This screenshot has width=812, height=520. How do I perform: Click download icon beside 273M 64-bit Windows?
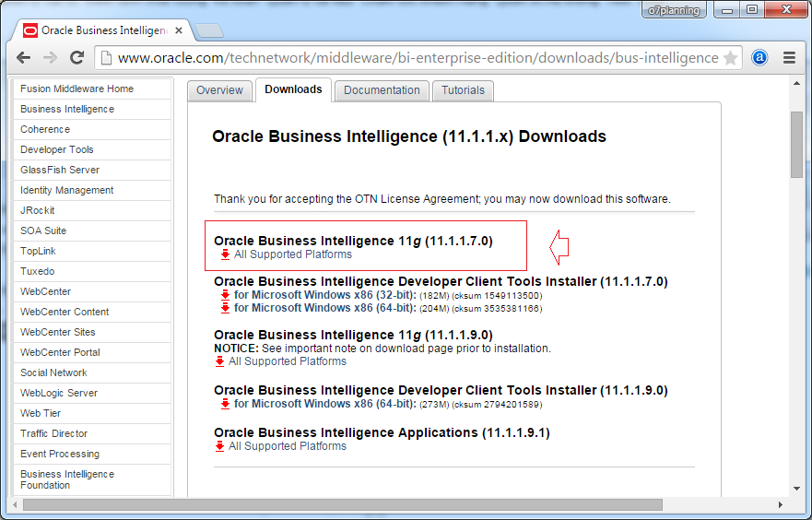[225, 404]
